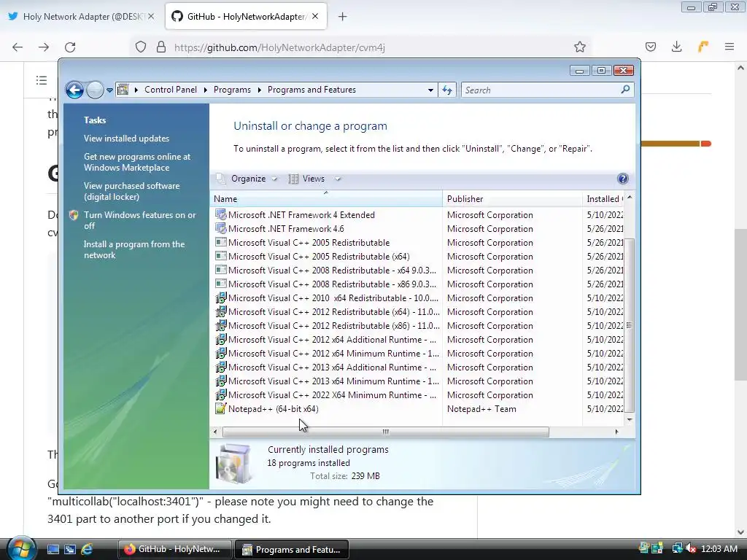
Task: Click icon of Visual C++ 2012 Redistributable (x86)
Action: 220,325
